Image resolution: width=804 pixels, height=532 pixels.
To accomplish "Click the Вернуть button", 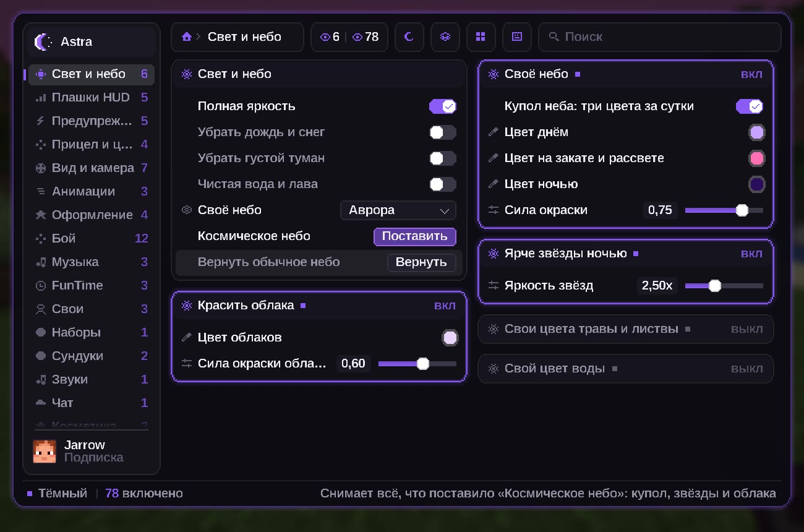I will click(x=422, y=262).
